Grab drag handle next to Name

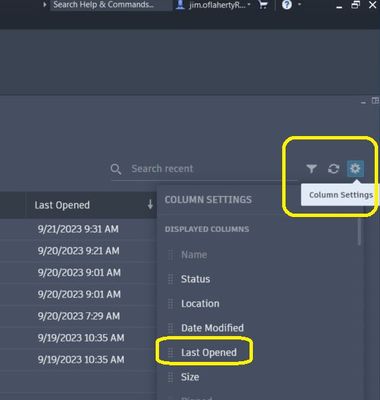click(x=171, y=255)
